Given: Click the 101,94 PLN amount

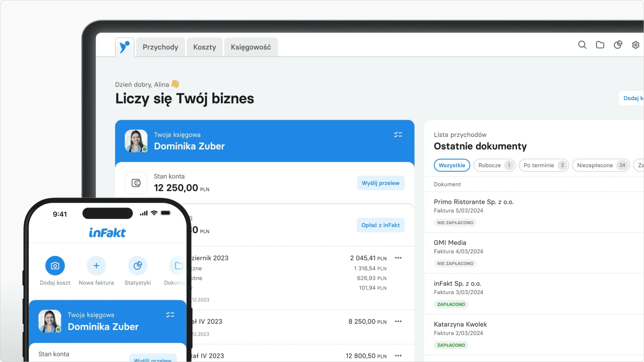Looking at the screenshot, I should pos(373,288).
